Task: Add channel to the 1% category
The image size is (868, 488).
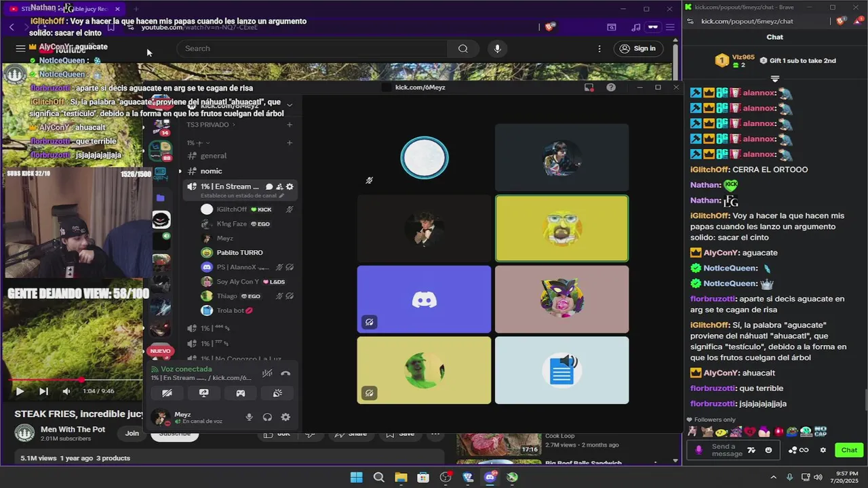Action: pyautogui.click(x=290, y=142)
